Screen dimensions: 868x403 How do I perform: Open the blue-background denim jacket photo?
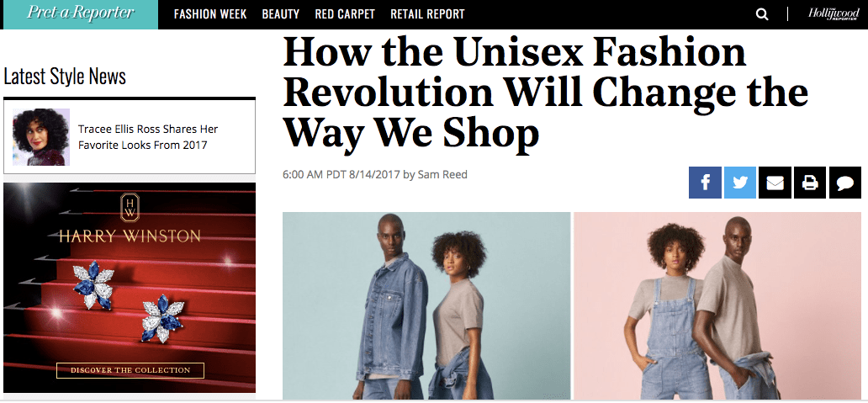pyautogui.click(x=426, y=305)
